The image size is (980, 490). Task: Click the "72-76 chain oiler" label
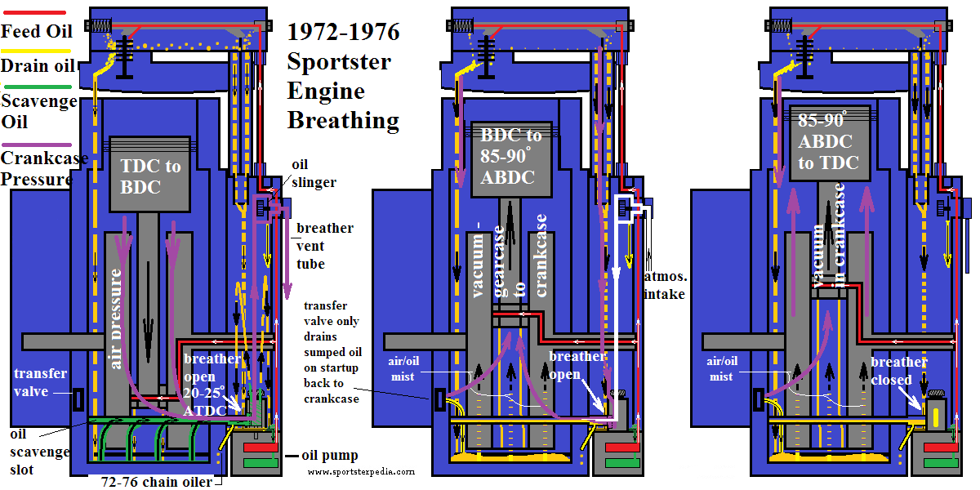155,482
